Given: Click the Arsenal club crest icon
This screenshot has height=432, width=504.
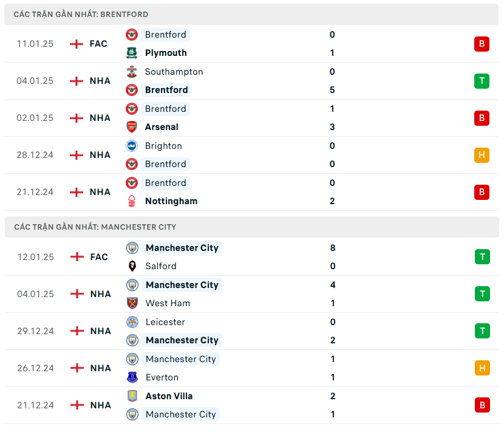Looking at the screenshot, I should click(132, 127).
